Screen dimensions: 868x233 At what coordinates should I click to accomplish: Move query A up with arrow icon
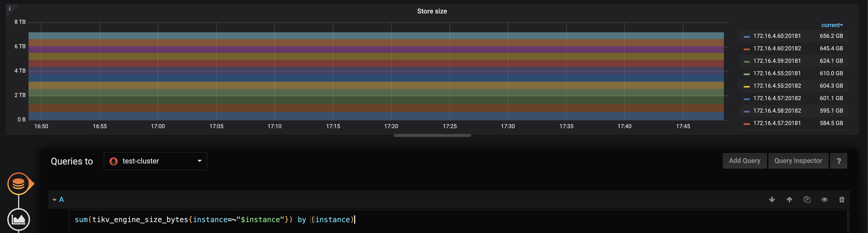[789, 200]
